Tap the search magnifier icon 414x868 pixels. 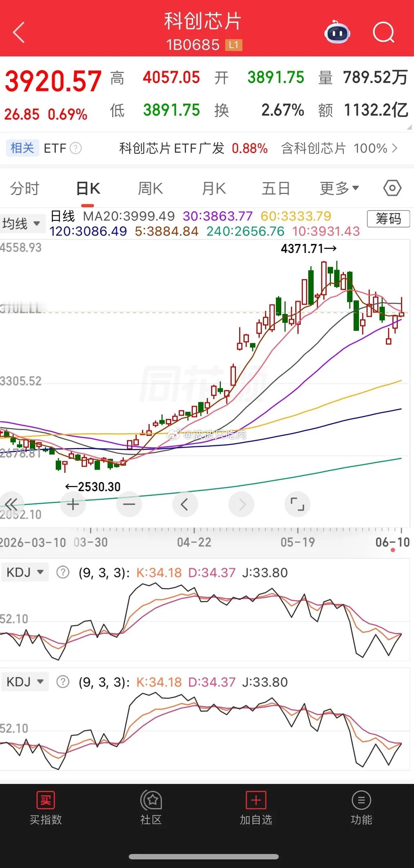(383, 32)
